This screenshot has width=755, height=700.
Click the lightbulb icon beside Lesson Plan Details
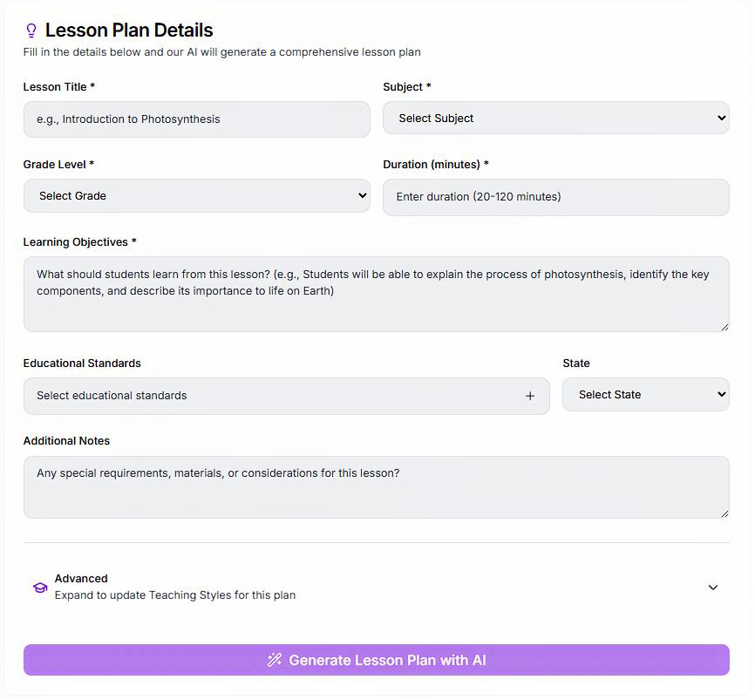point(31,31)
